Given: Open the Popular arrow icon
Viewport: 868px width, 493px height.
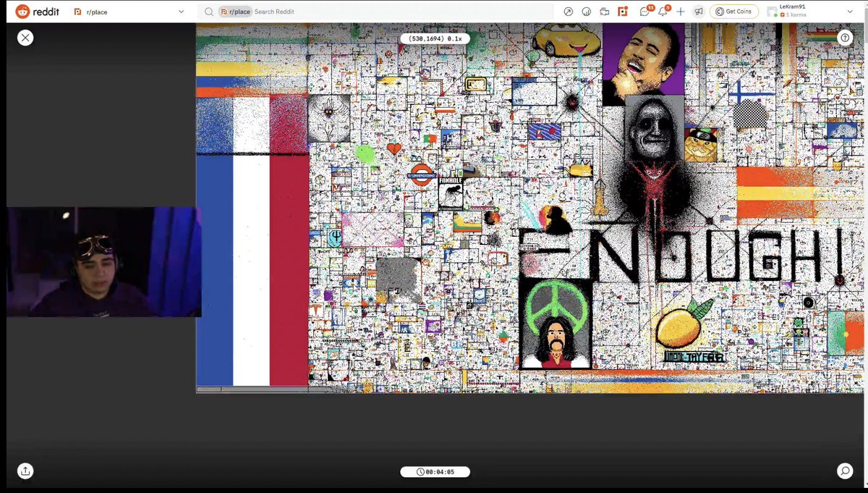Looking at the screenshot, I should pyautogui.click(x=568, y=12).
